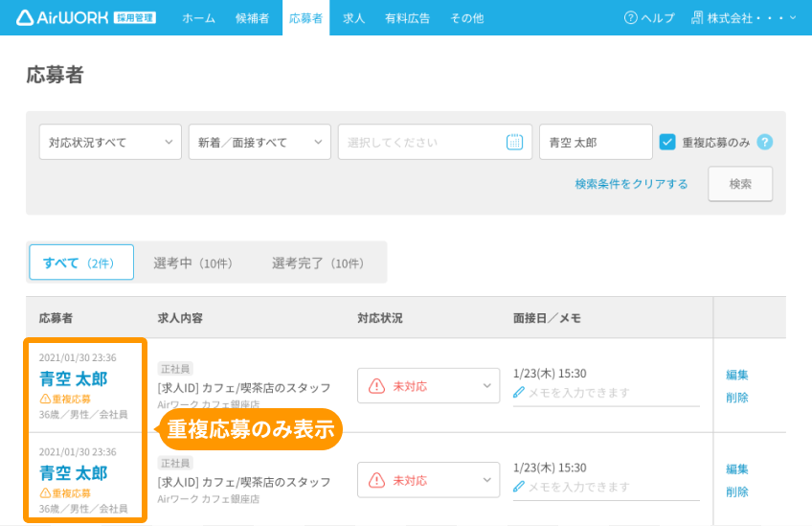Open the help question-mark icon in header
Viewport: 812px width, 526px height.
pyautogui.click(x=630, y=17)
